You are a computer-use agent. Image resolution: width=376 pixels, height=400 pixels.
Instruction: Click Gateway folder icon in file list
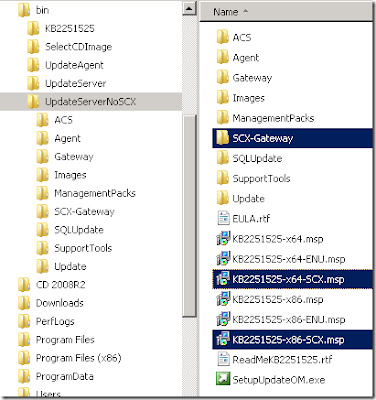223,78
